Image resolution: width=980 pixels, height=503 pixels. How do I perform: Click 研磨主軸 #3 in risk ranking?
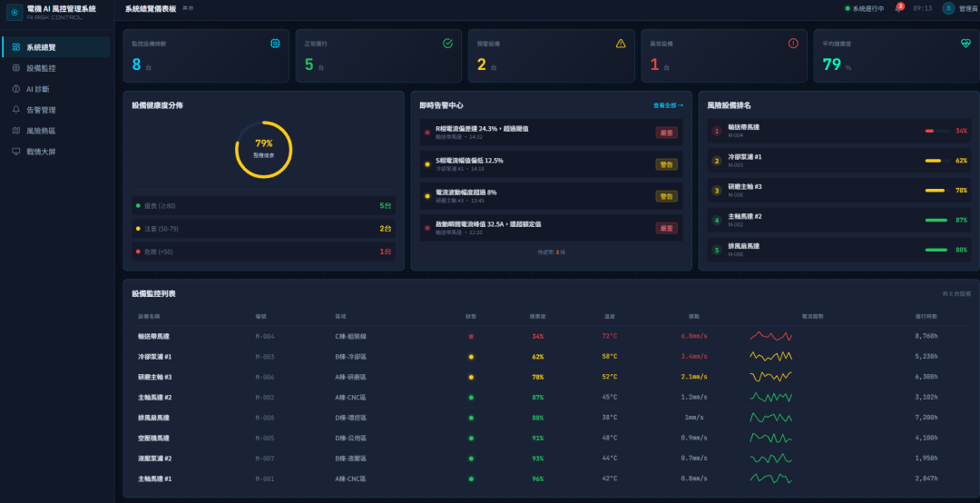744,186
